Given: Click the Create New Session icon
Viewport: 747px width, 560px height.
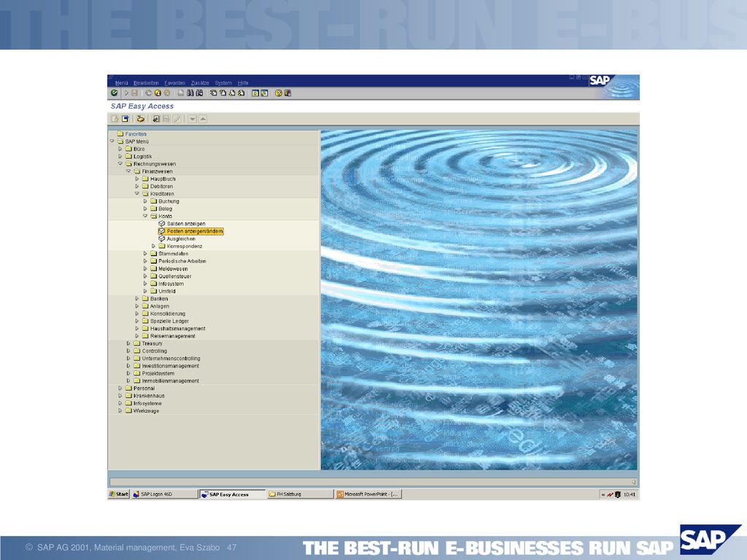Looking at the screenshot, I should pos(255,93).
